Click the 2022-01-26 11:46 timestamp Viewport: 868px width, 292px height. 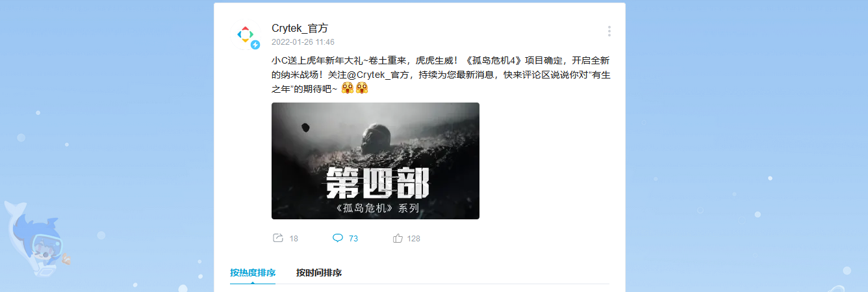pyautogui.click(x=303, y=42)
